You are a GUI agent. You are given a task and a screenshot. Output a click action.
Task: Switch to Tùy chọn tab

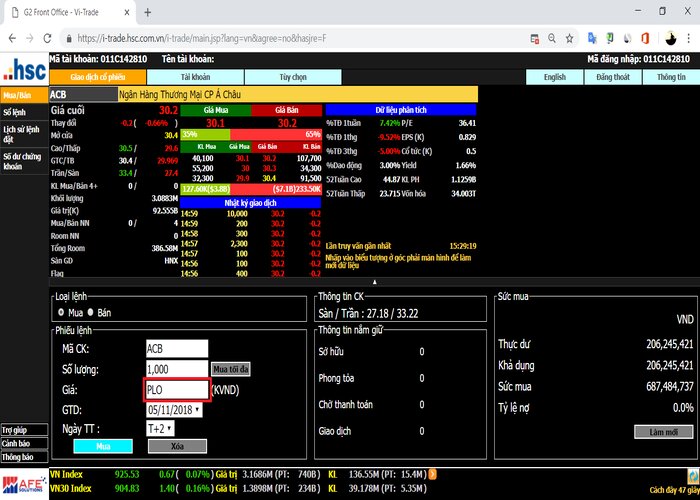(x=293, y=77)
